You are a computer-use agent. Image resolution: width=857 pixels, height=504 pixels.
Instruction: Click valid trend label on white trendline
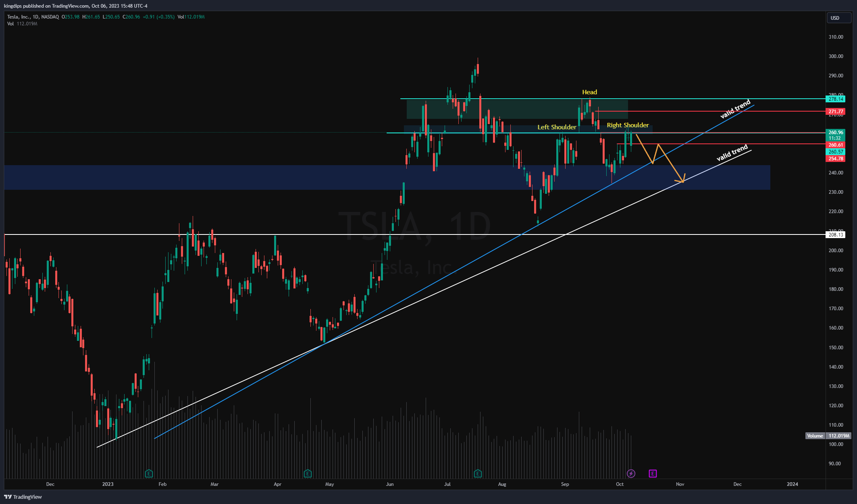732,153
